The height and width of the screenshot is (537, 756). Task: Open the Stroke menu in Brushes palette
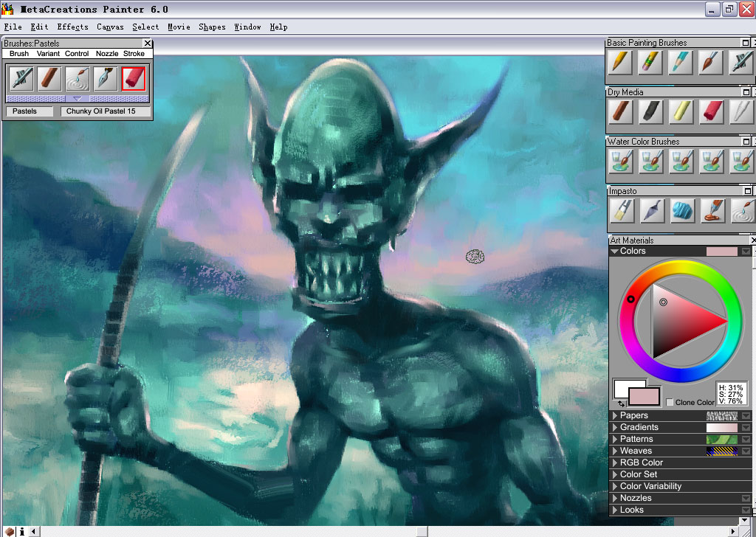coord(134,53)
